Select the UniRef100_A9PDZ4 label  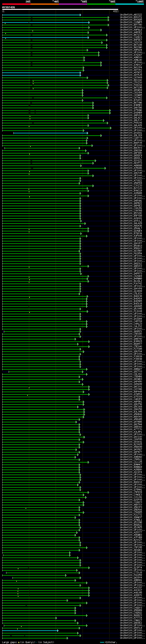131,50
